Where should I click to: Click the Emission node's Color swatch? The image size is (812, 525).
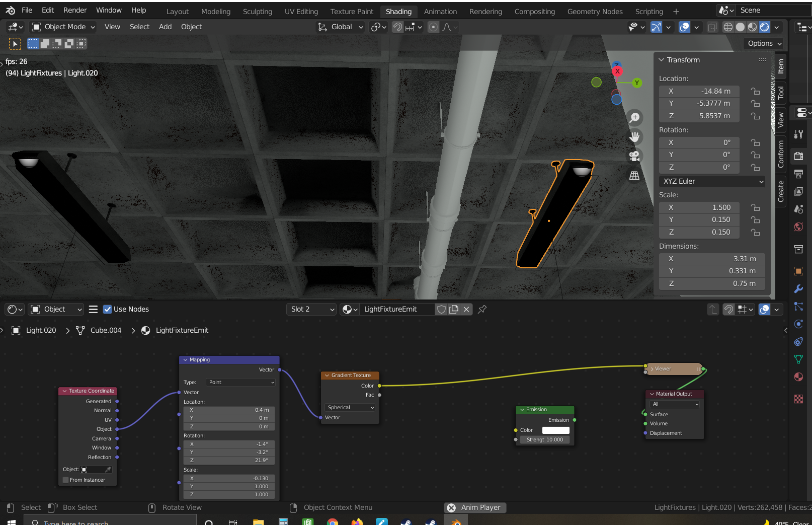click(x=555, y=430)
